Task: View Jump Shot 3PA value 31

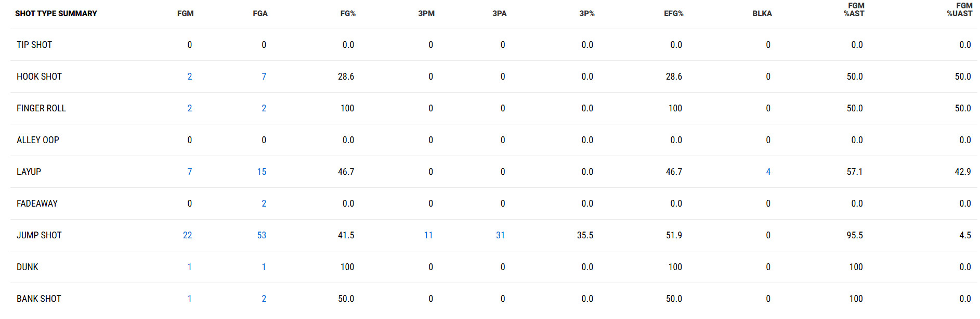Action: 501,235
